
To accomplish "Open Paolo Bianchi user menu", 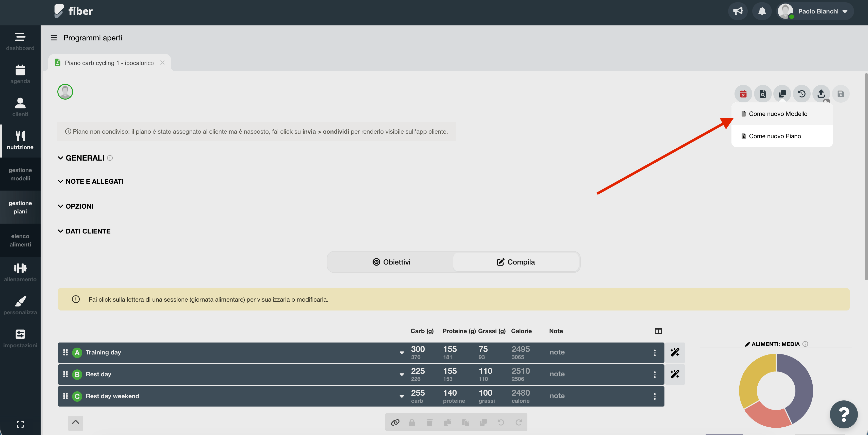I will click(x=815, y=11).
